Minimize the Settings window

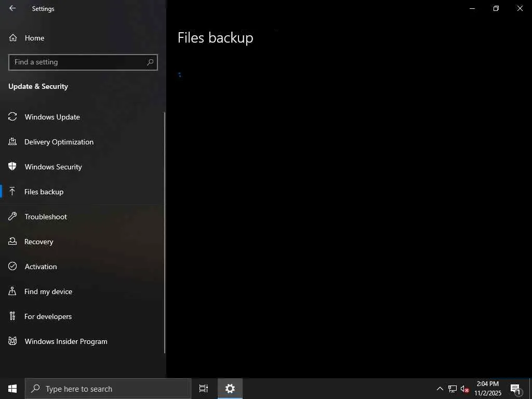472,8
